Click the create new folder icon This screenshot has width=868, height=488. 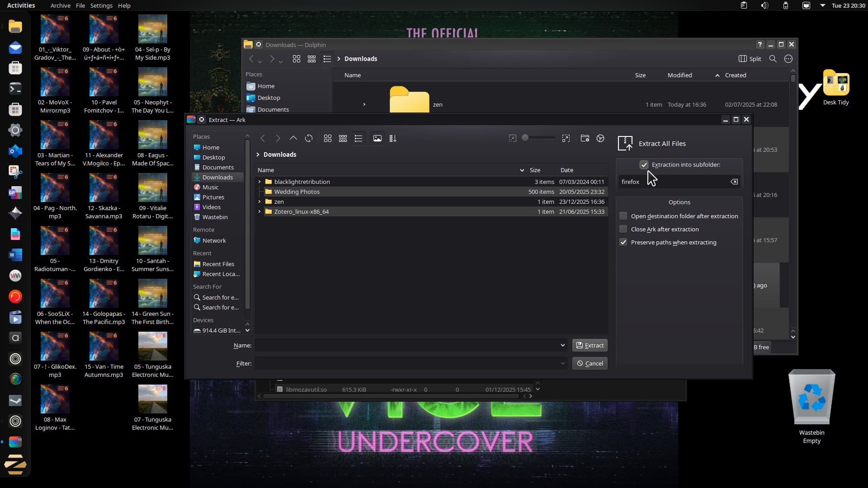coord(585,138)
